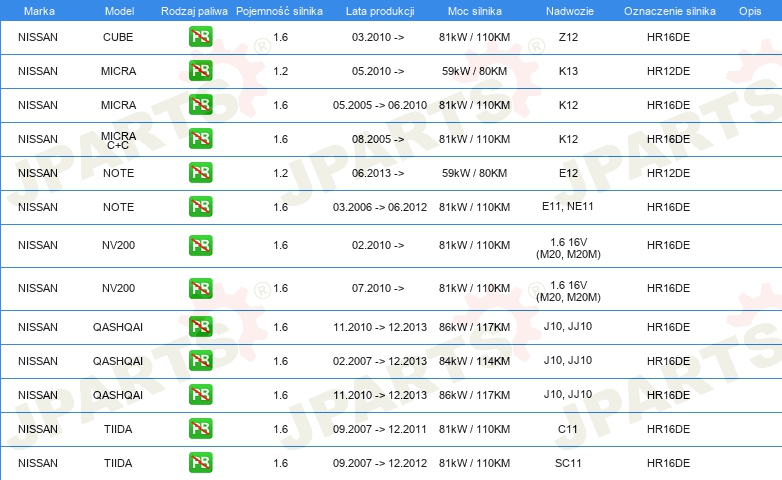Click the Pojemność silnika column header

click(x=279, y=11)
